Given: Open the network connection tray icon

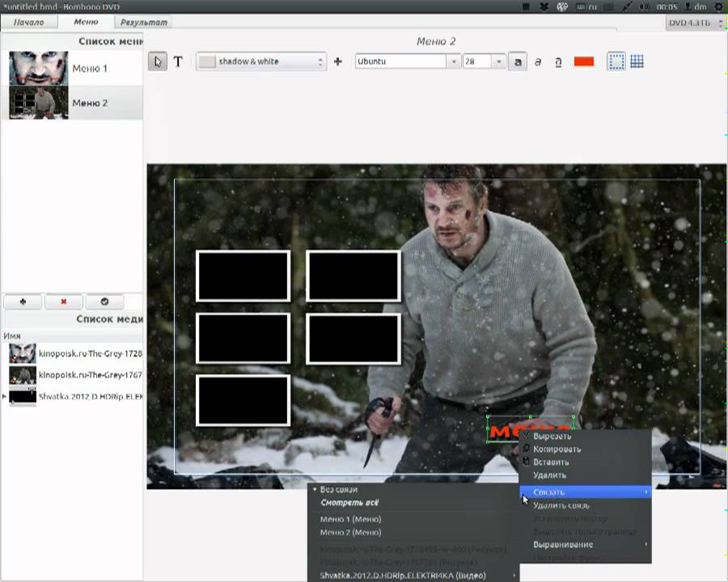Looking at the screenshot, I should [x=627, y=6].
